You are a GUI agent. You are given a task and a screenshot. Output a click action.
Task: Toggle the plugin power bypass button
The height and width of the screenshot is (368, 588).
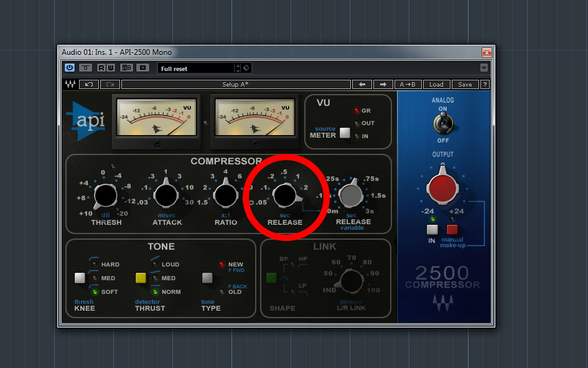pos(70,67)
